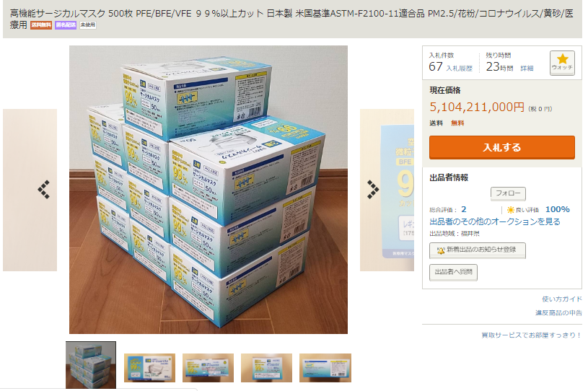
Task: Open the 詳細 remaining time details
Action: [527, 69]
